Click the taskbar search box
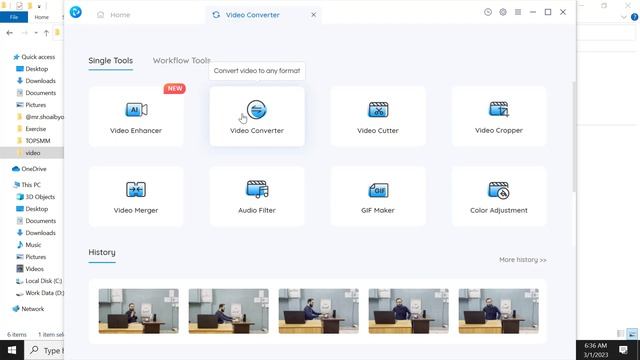Viewport: 640px width, 360px height. coord(44,350)
